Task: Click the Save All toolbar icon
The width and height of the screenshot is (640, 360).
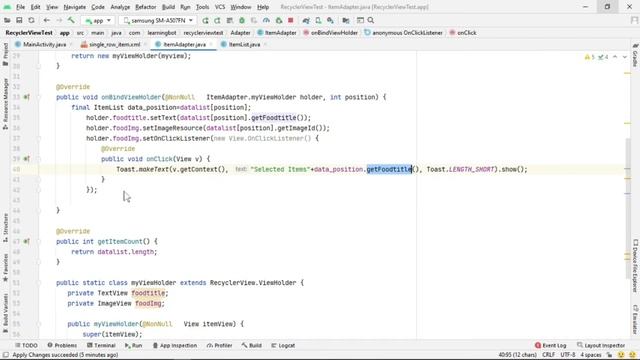Action: [19, 20]
